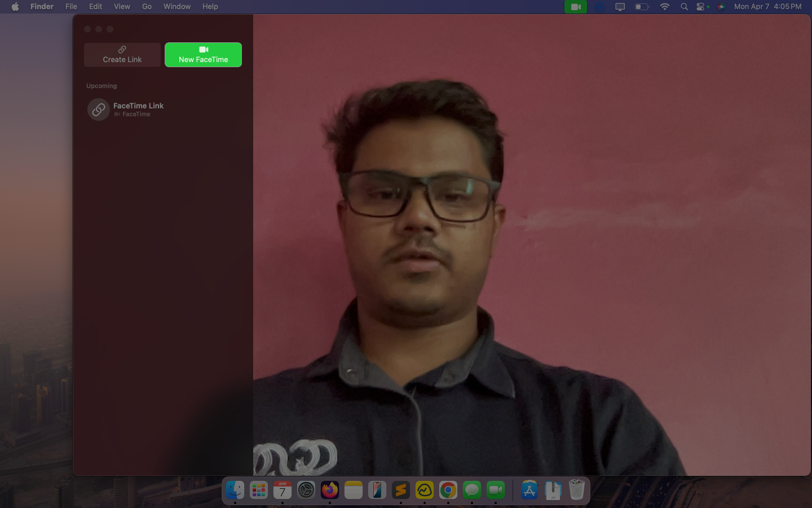Screen dimensions: 812x508
Task: Open Calendar from the Dock
Action: pos(282,490)
